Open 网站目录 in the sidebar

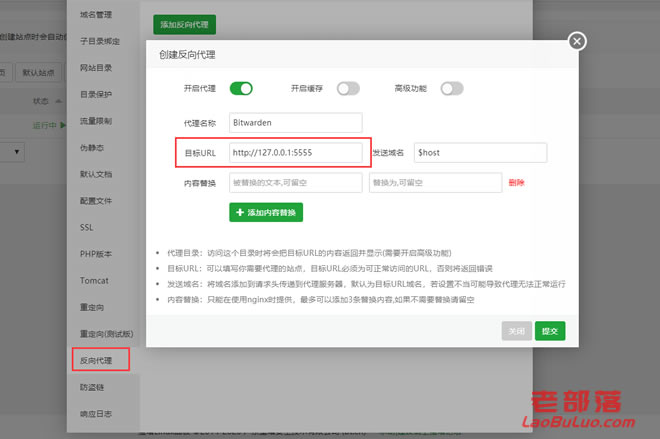[x=96, y=68]
